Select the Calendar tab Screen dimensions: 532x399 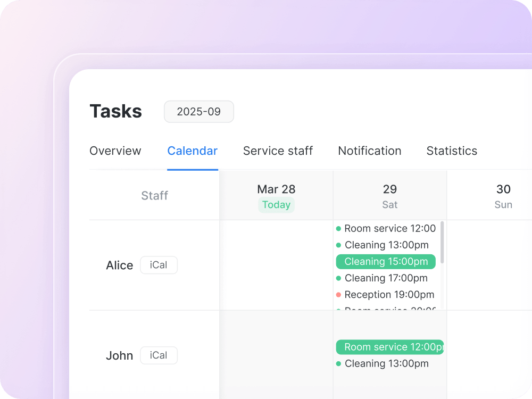pos(192,151)
